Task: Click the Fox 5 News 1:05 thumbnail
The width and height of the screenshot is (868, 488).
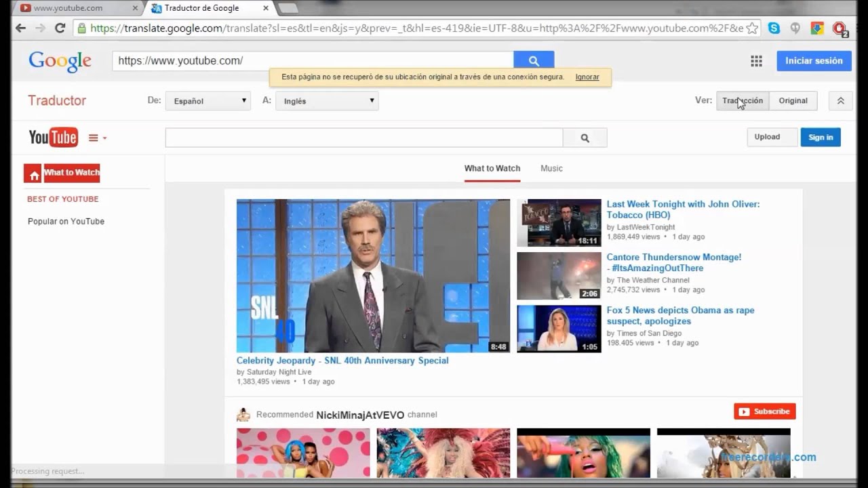Action: [x=559, y=329]
